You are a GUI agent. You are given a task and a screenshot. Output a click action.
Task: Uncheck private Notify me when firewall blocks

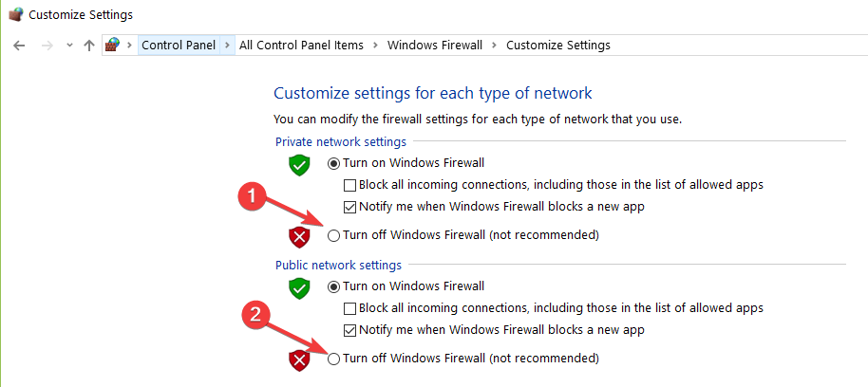pos(350,207)
